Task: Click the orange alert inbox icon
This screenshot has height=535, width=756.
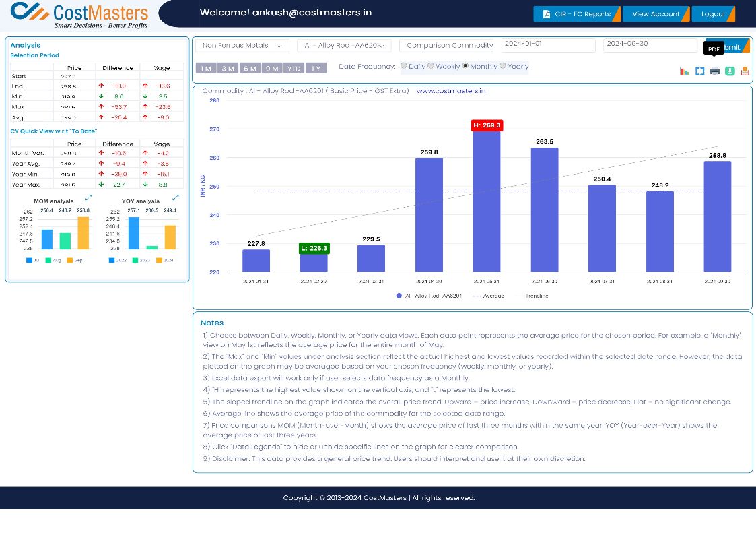Action: [x=745, y=71]
